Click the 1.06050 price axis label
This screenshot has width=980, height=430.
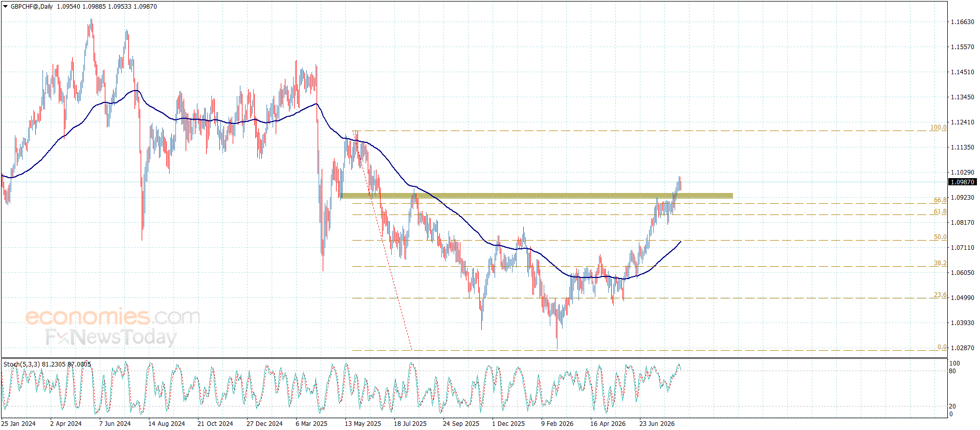pos(962,273)
